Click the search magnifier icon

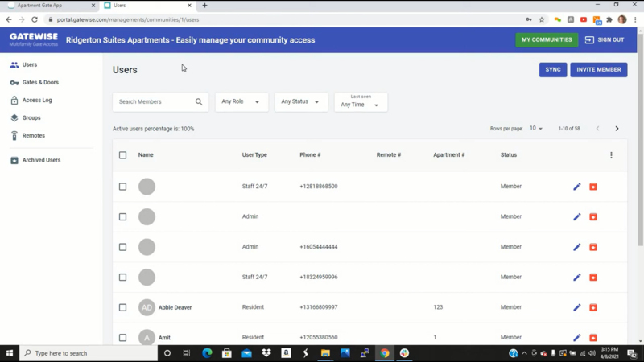tap(199, 102)
